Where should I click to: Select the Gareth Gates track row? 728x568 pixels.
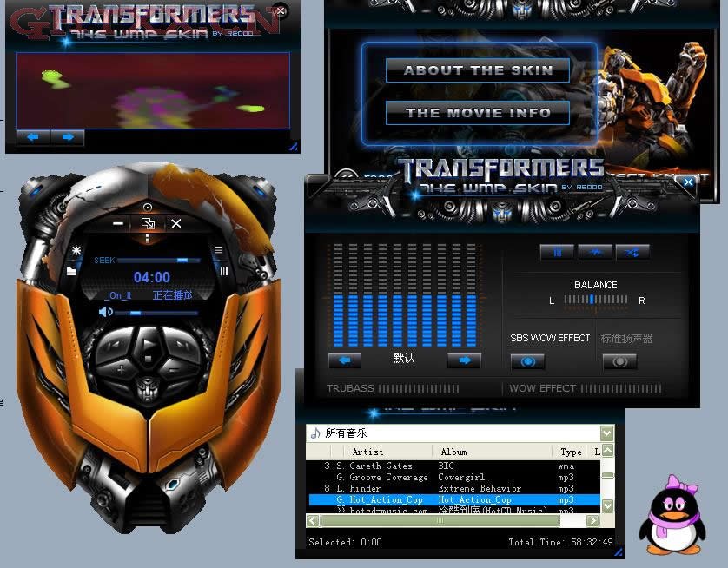[453, 466]
